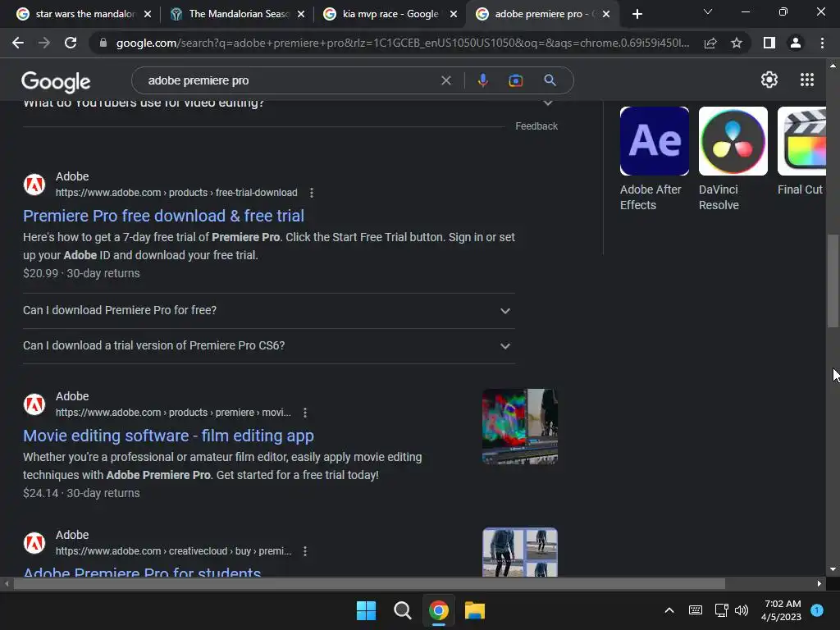Go to the Google homepage logo

coord(56,81)
